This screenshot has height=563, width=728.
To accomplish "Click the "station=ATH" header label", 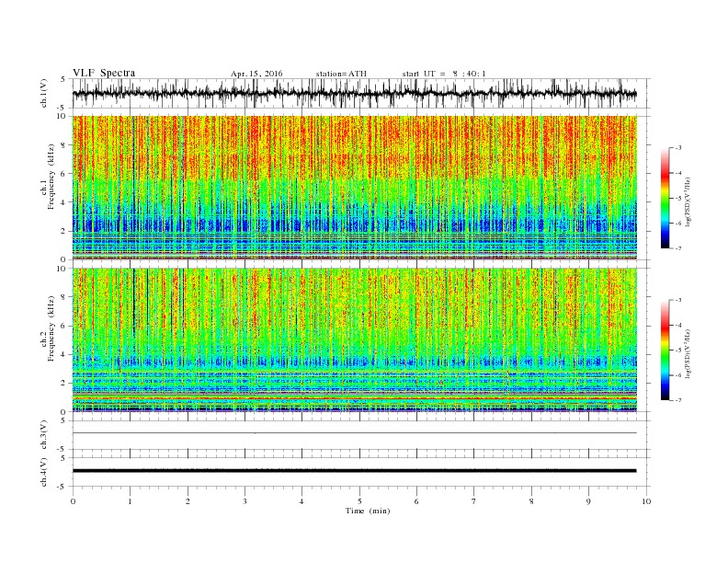I will 341,74.
